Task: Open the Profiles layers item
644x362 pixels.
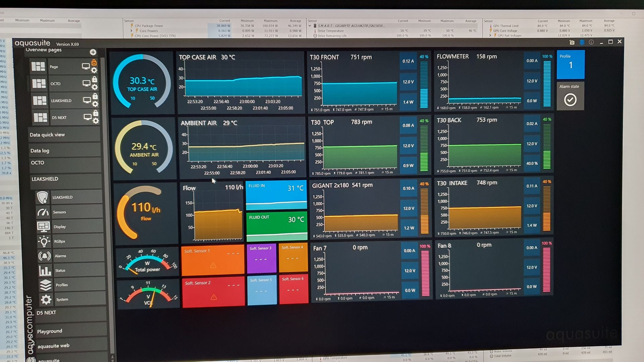Action: coord(46,285)
